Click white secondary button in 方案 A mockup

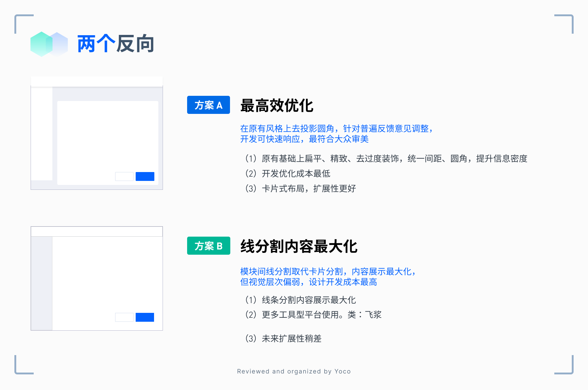coord(124,176)
